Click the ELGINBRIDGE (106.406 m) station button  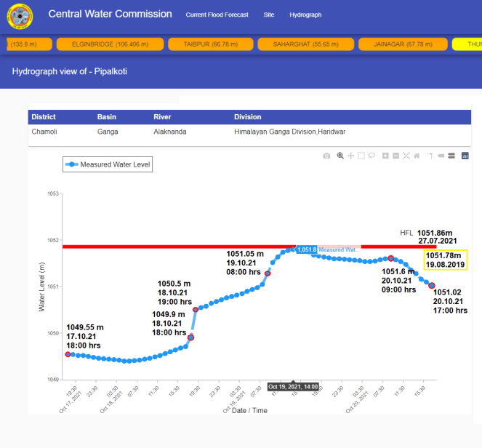click(x=110, y=44)
